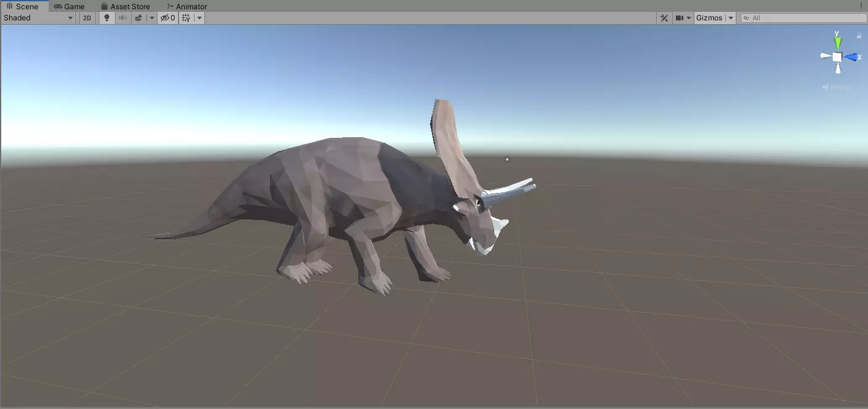Toggle skybox and effects icon
This screenshot has height=409, width=868.
139,18
